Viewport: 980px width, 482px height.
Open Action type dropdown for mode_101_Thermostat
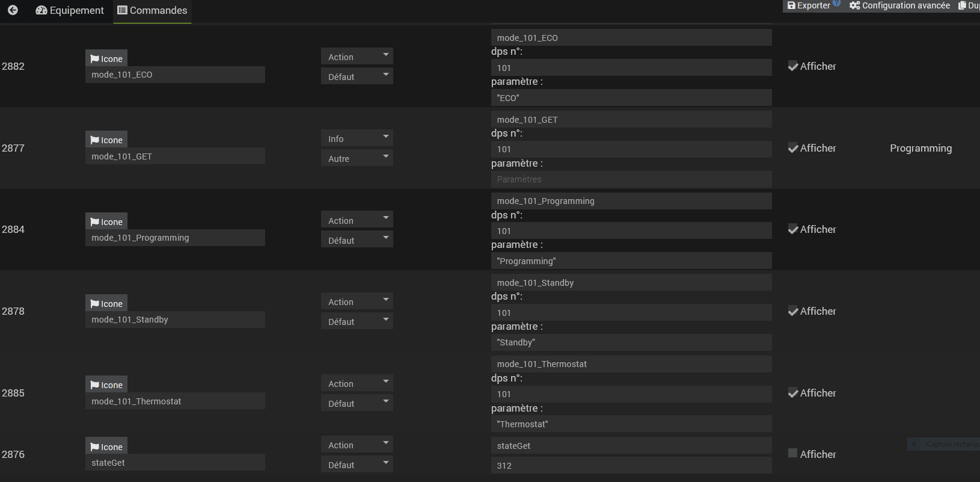pos(357,383)
